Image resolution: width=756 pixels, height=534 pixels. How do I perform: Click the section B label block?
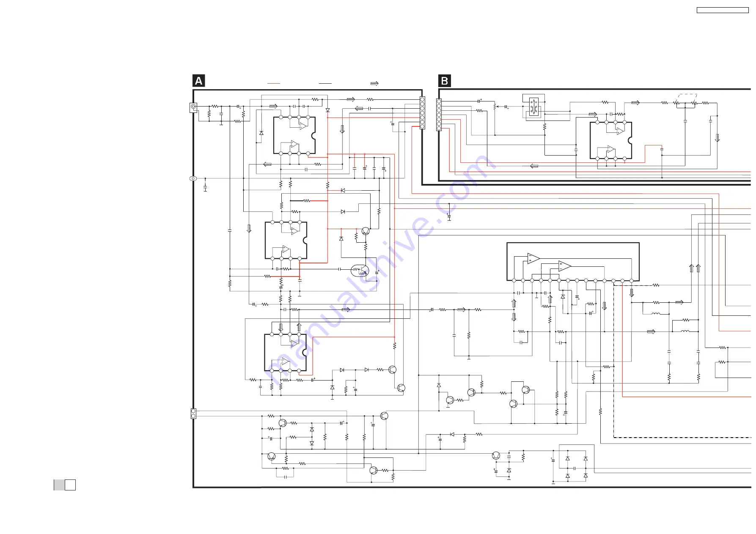[x=445, y=81]
